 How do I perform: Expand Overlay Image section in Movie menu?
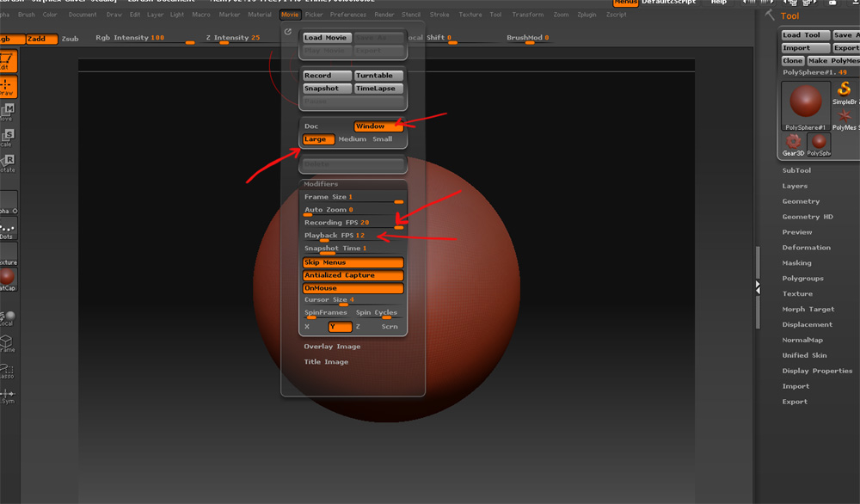[x=332, y=347]
